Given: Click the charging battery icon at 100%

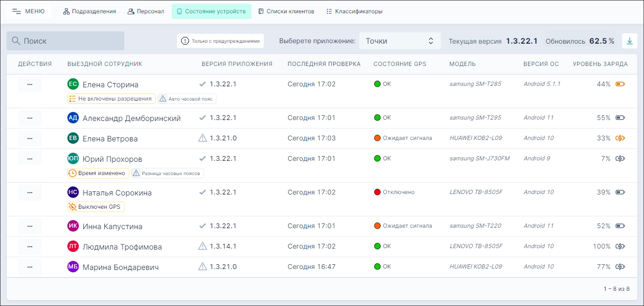Looking at the screenshot, I should (x=620, y=246).
